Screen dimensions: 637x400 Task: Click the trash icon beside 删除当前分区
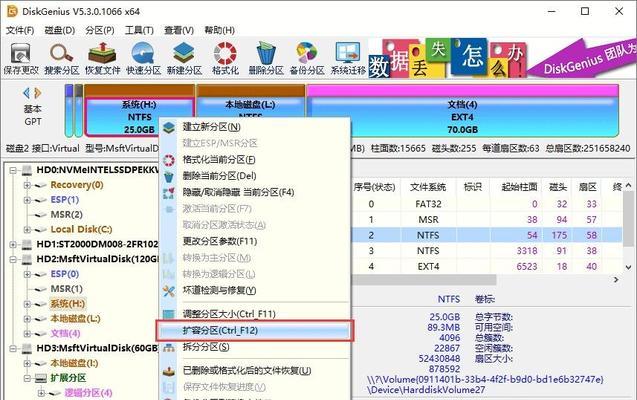(x=169, y=177)
